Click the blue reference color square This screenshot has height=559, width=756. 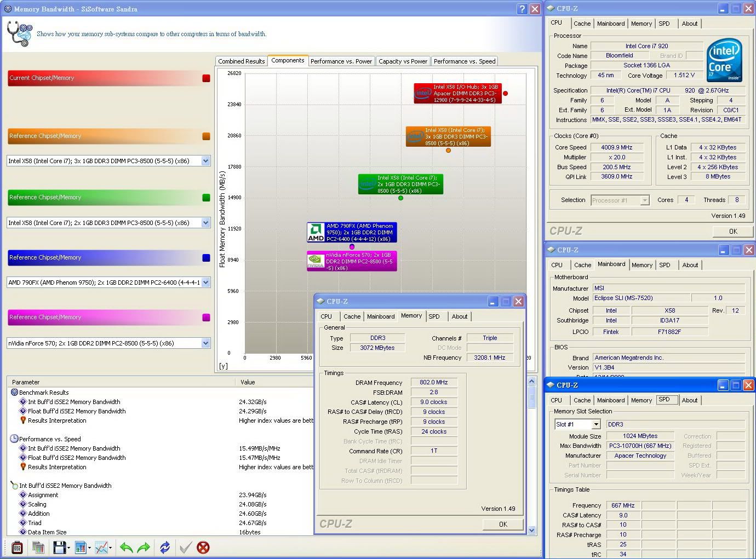point(206,258)
